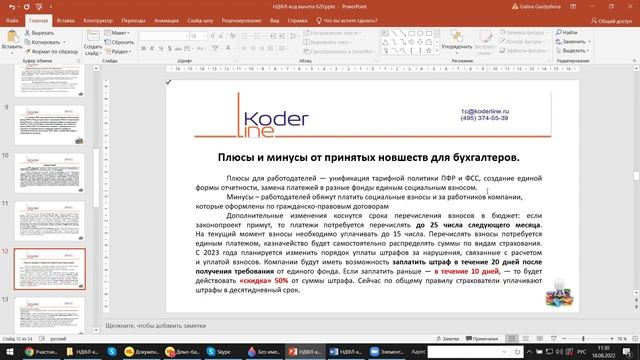Click the Cut (Вырезать) scissors icon
The image size is (640, 360).
(x=27, y=33)
